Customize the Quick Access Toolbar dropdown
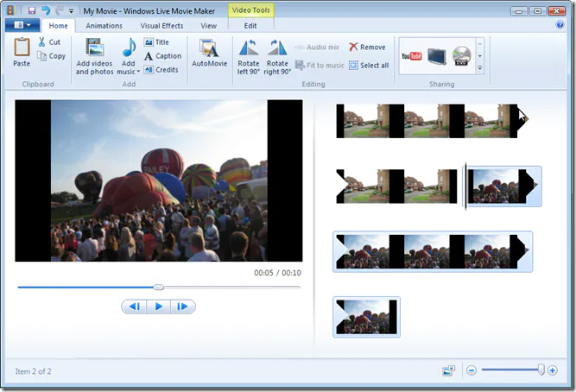 click(x=72, y=11)
